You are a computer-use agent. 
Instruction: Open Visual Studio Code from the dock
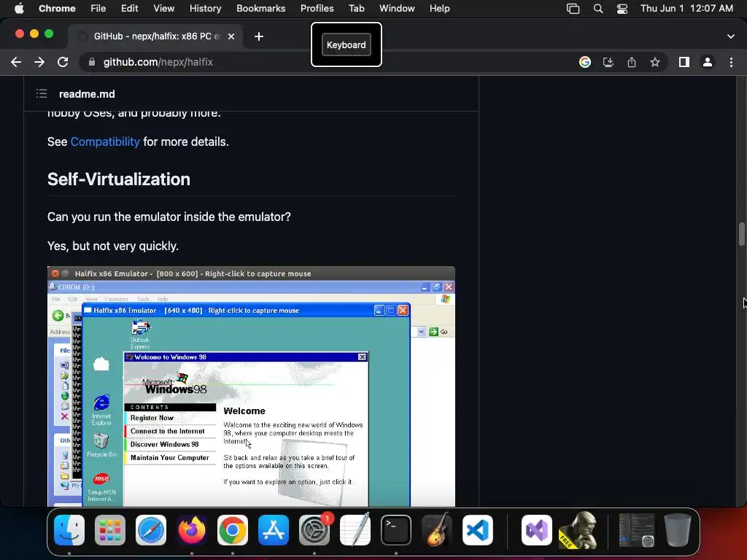pyautogui.click(x=477, y=530)
